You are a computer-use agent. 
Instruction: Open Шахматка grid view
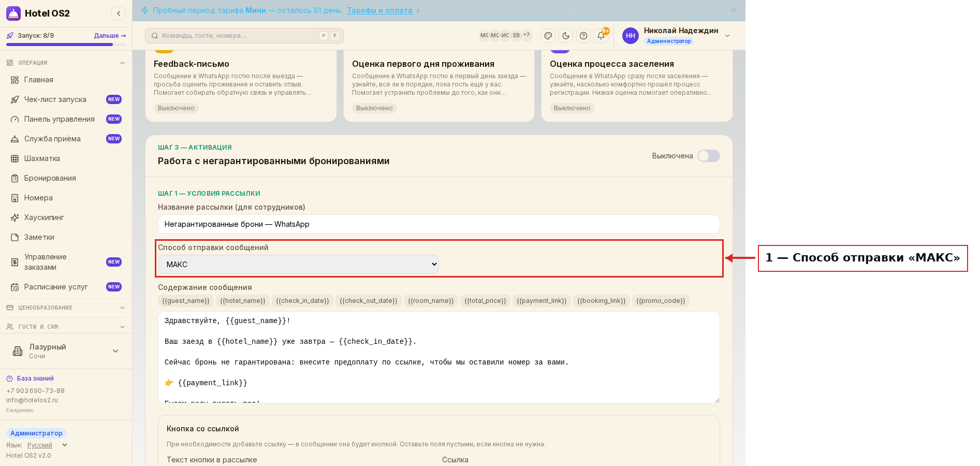pyautogui.click(x=66, y=158)
